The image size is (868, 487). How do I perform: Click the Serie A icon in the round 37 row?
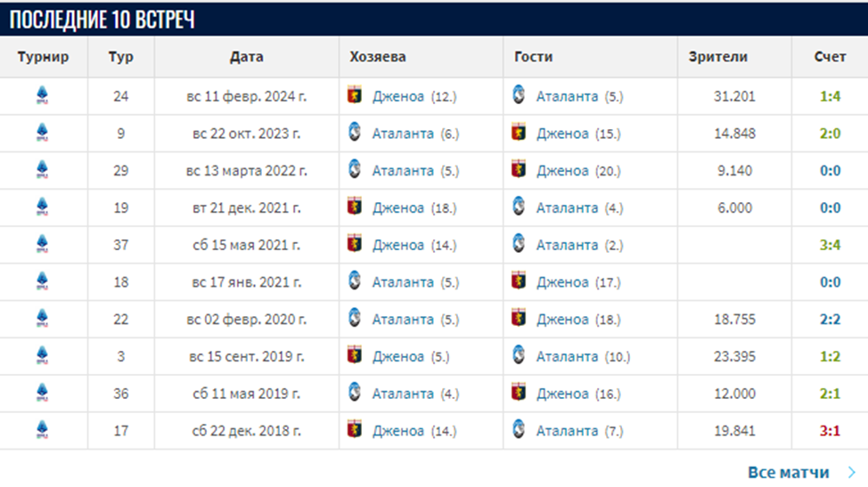pyautogui.click(x=43, y=245)
